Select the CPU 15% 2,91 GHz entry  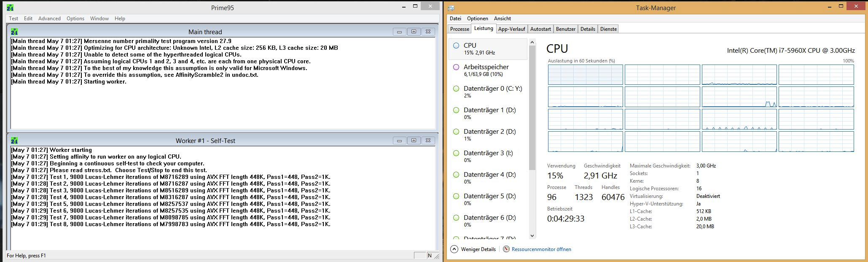coord(488,49)
